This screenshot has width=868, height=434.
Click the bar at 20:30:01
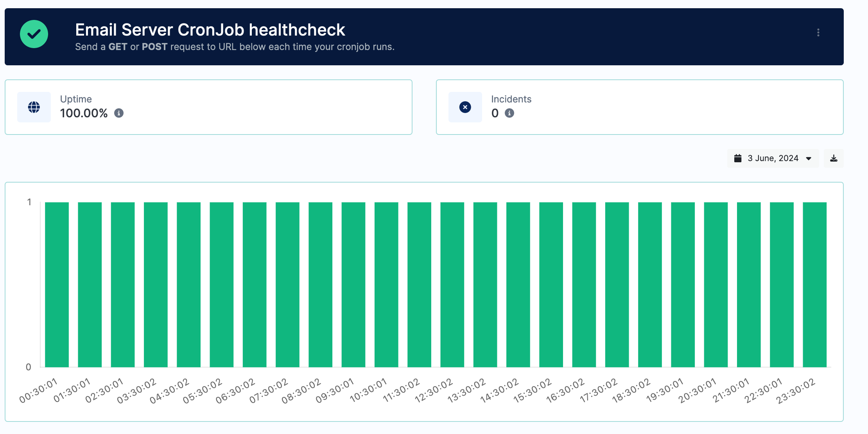716,285
